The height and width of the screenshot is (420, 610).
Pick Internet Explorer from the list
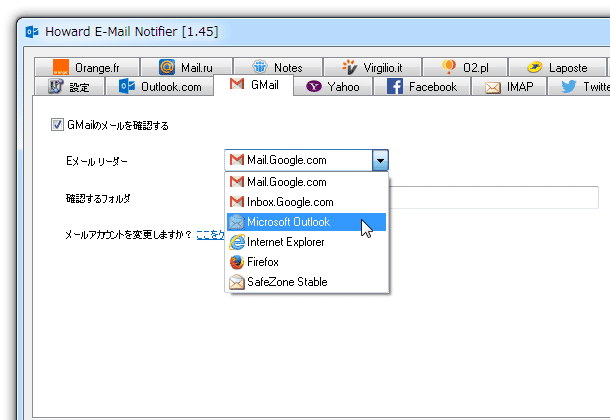click(307, 242)
